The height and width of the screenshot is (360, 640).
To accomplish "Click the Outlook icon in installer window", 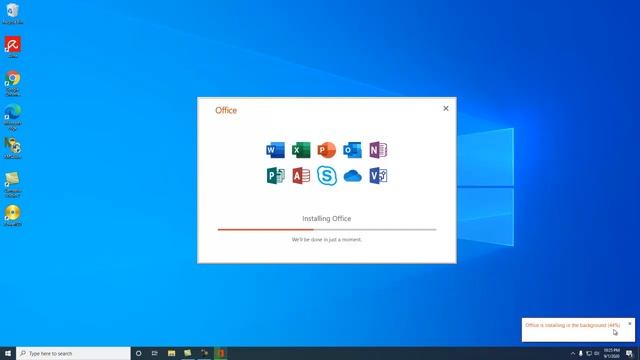I will 352,150.
